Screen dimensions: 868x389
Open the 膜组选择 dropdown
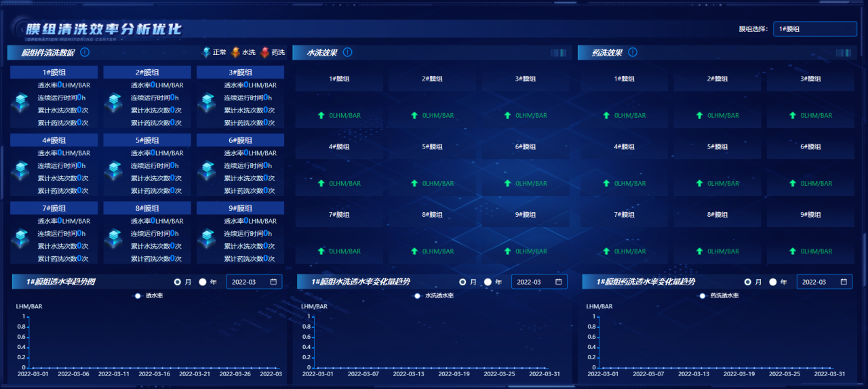[x=814, y=29]
